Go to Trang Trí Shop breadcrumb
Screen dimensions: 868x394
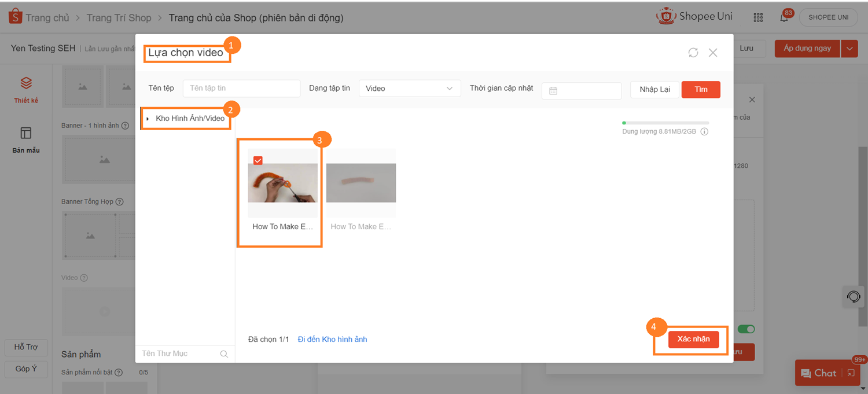point(119,18)
